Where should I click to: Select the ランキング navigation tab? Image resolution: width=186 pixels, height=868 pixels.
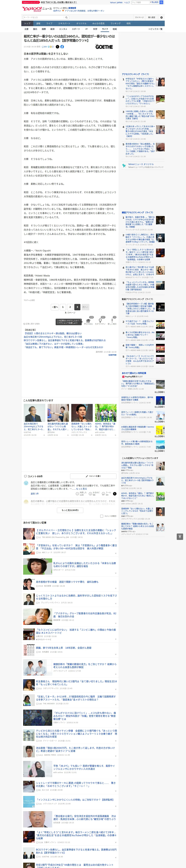(x=115, y=24)
